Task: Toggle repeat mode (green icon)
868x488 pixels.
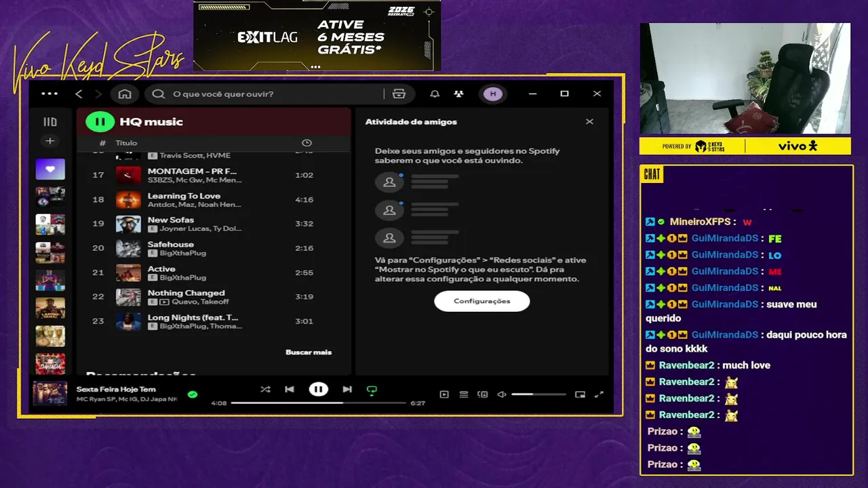Action: pos(372,390)
